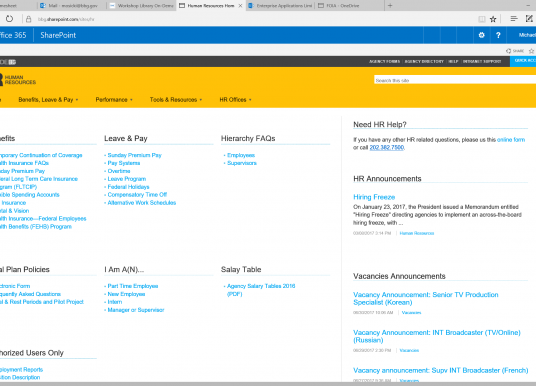Image resolution: width=536 pixels, height=386 pixels.
Task: Click the Quick Access blue button
Action: coord(523,61)
